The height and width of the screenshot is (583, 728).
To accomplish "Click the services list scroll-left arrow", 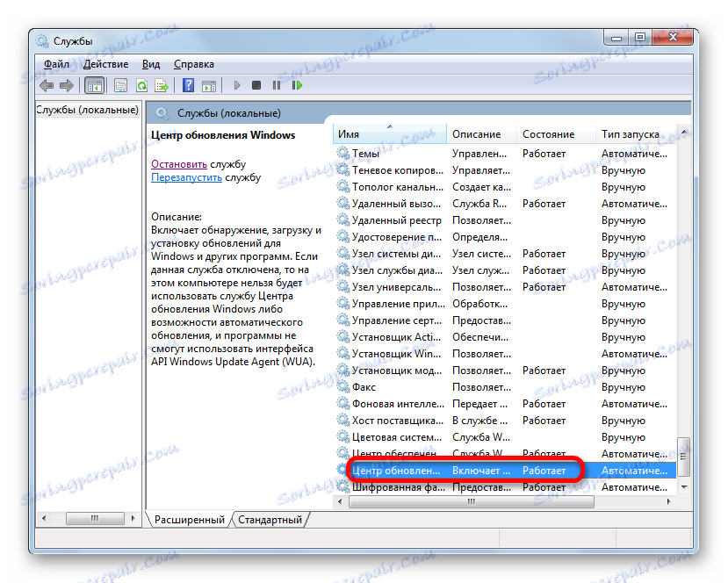I will pyautogui.click(x=341, y=501).
